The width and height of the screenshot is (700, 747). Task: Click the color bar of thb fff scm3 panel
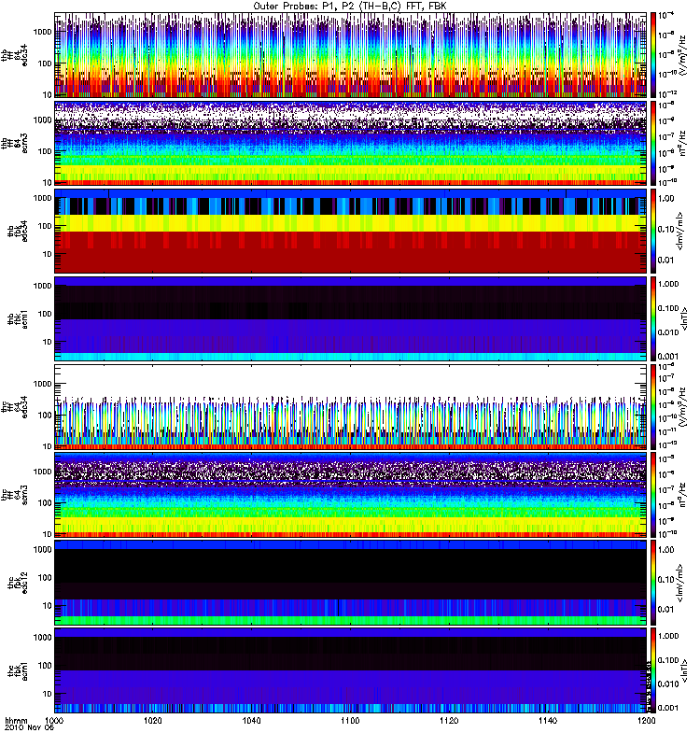653,143
